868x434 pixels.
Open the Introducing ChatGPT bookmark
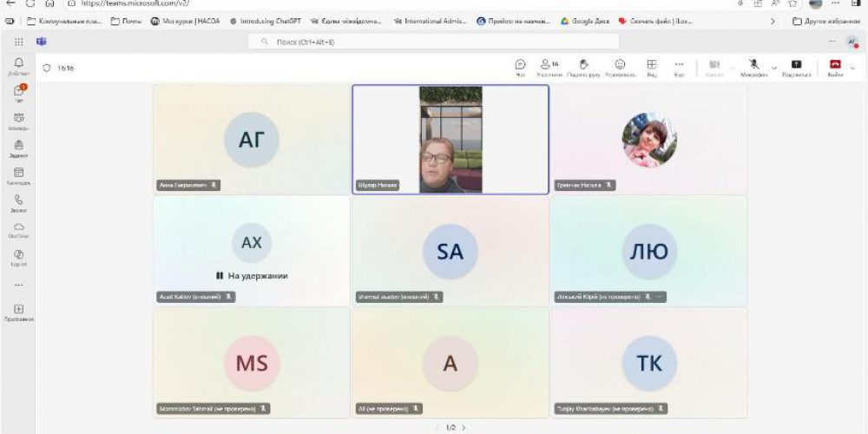pyautogui.click(x=265, y=21)
